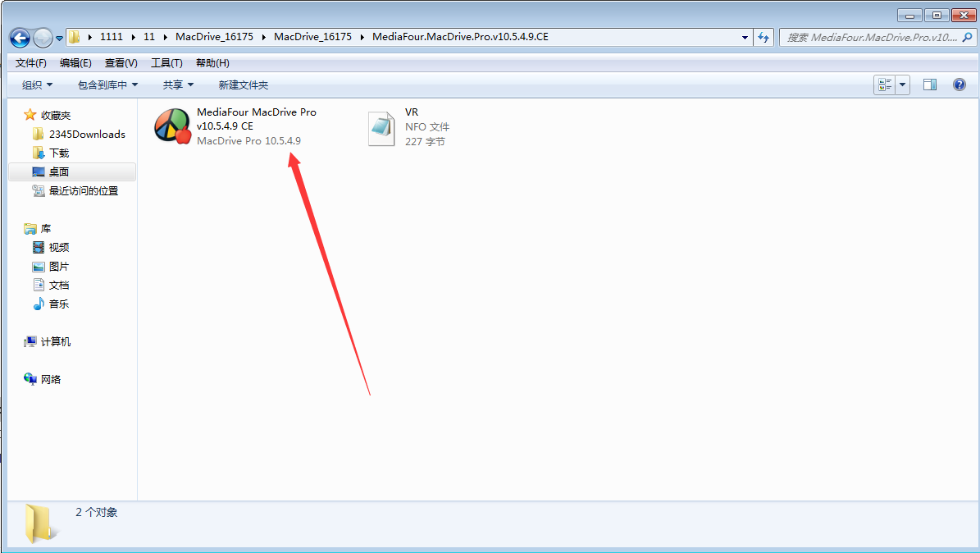This screenshot has height=553, width=980.
Task: Click the search MediaFour.MacDrive.Pro input field
Action: point(872,38)
